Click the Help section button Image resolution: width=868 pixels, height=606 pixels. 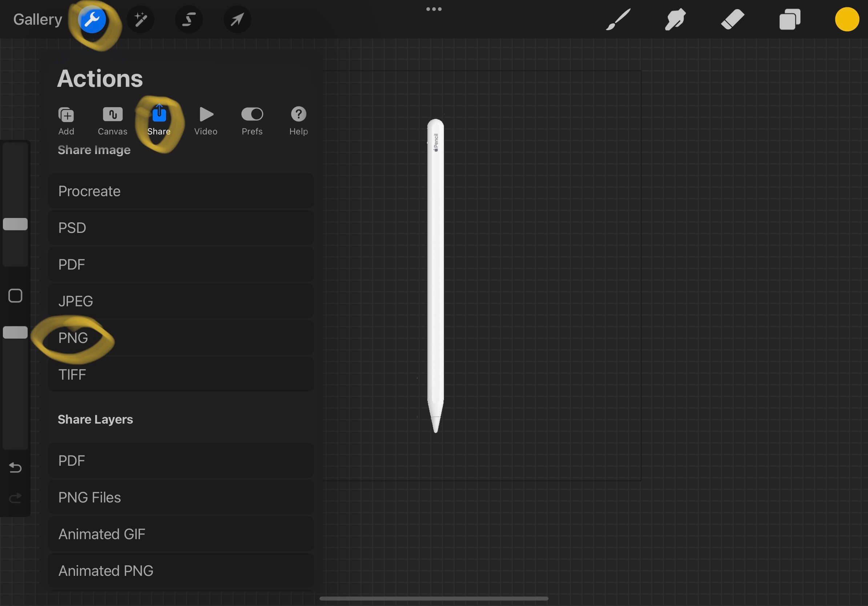(298, 120)
